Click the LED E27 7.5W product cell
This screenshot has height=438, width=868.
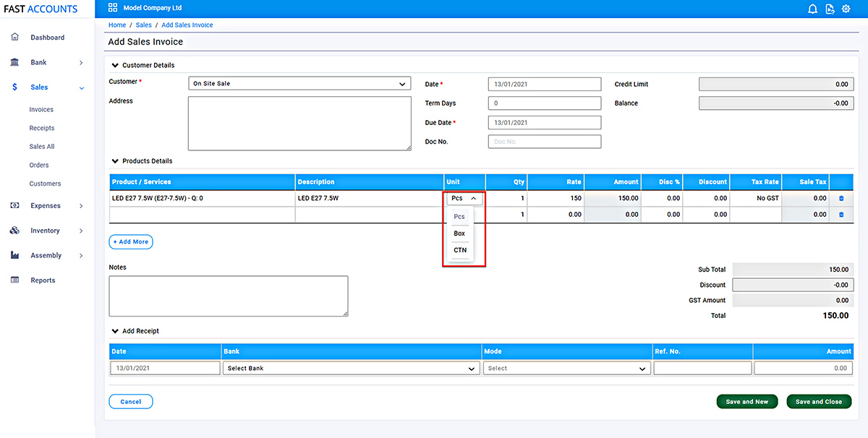203,198
